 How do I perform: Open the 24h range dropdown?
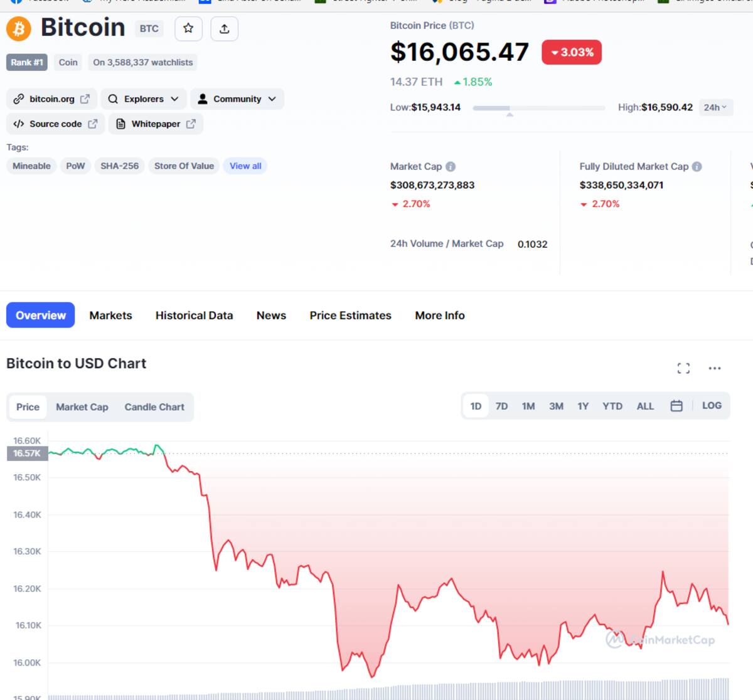pos(715,107)
